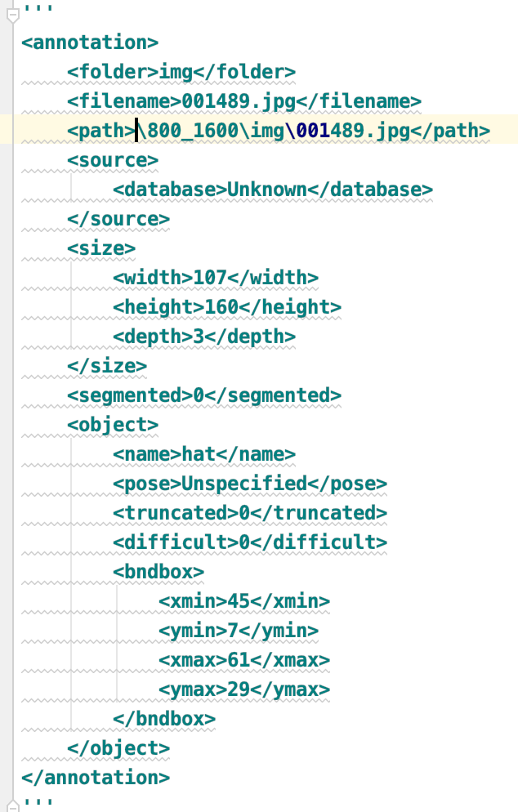Click the height 160 value
518x812 pixels.
221,308
